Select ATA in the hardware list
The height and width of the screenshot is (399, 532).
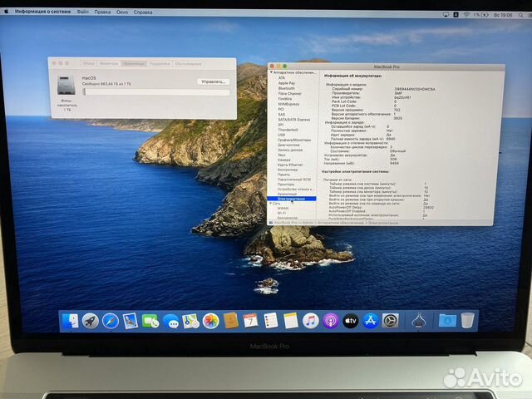coord(282,77)
